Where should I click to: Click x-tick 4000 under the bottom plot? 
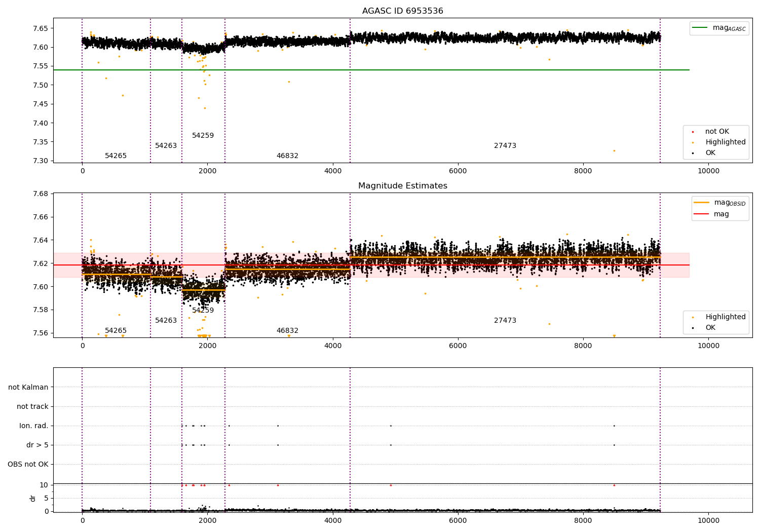pos(333,521)
